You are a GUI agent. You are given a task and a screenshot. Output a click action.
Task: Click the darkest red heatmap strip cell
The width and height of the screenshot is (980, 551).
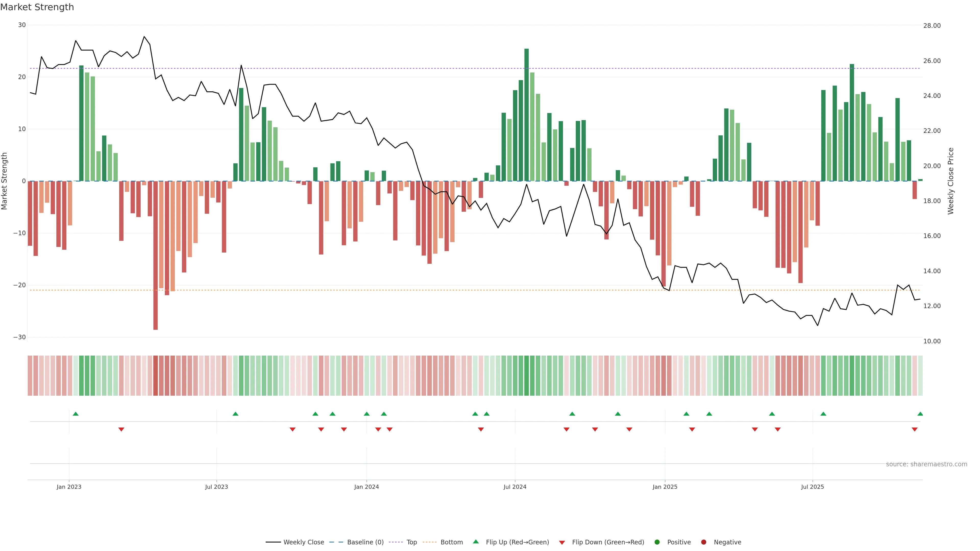point(156,376)
